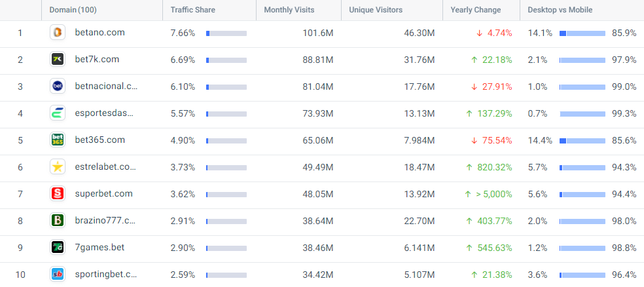Click the superbet.com red icon
The height and width of the screenshot is (287, 644).
click(58, 194)
